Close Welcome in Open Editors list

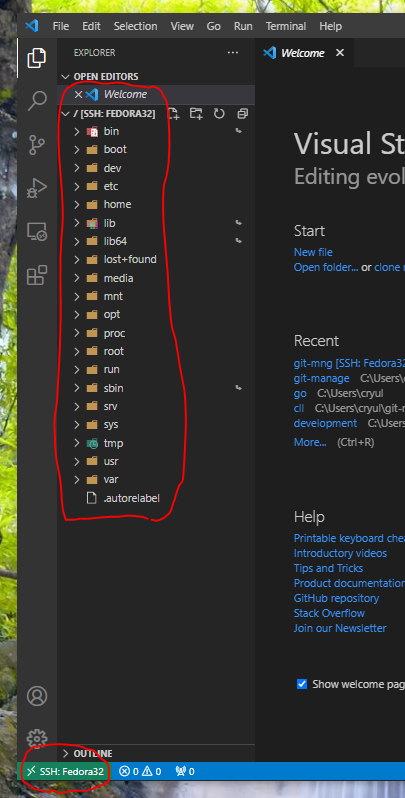[78, 95]
